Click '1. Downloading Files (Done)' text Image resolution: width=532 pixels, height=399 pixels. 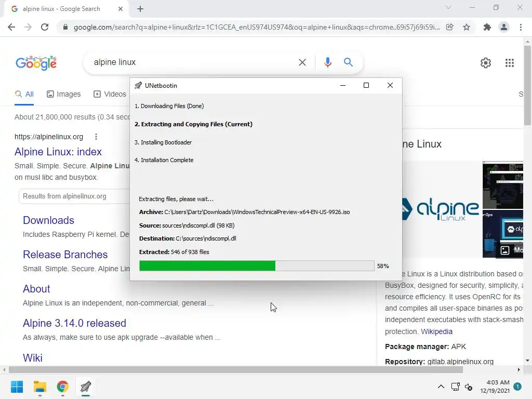click(x=169, y=106)
